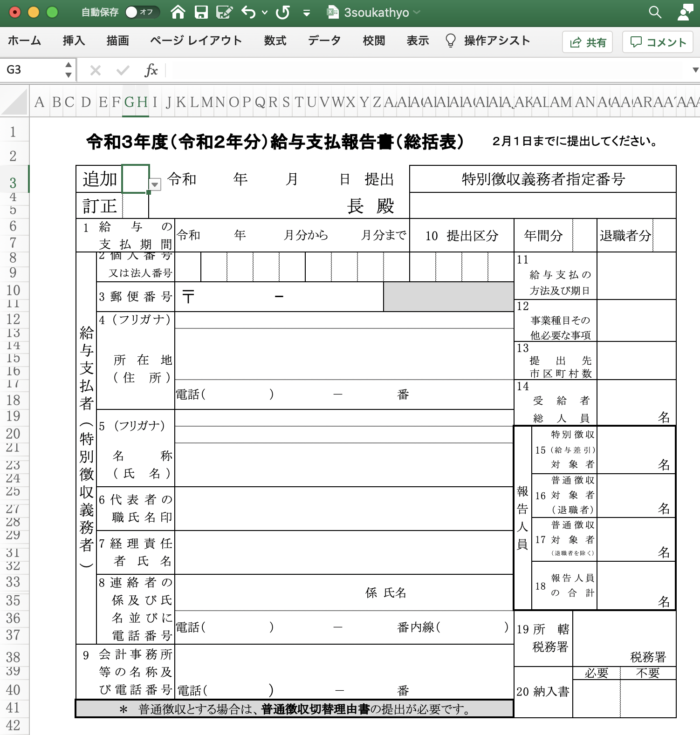Click the select-all corner triangle

(15, 101)
